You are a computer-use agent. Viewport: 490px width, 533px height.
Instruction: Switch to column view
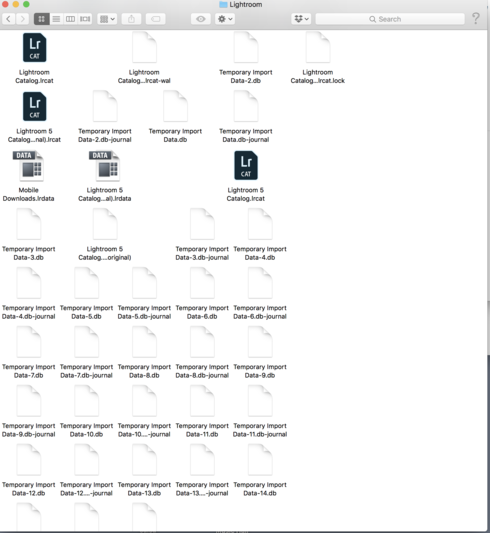pos(70,19)
